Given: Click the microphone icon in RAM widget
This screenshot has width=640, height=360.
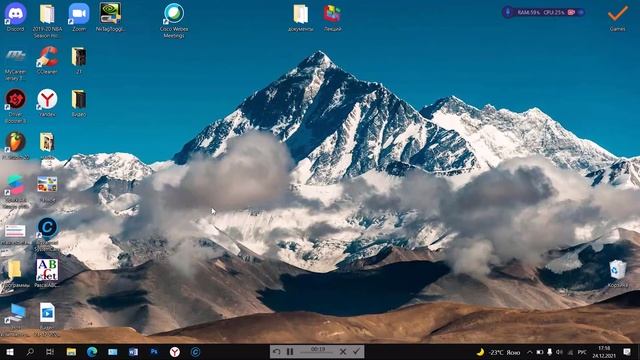Looking at the screenshot, I should point(508,12).
